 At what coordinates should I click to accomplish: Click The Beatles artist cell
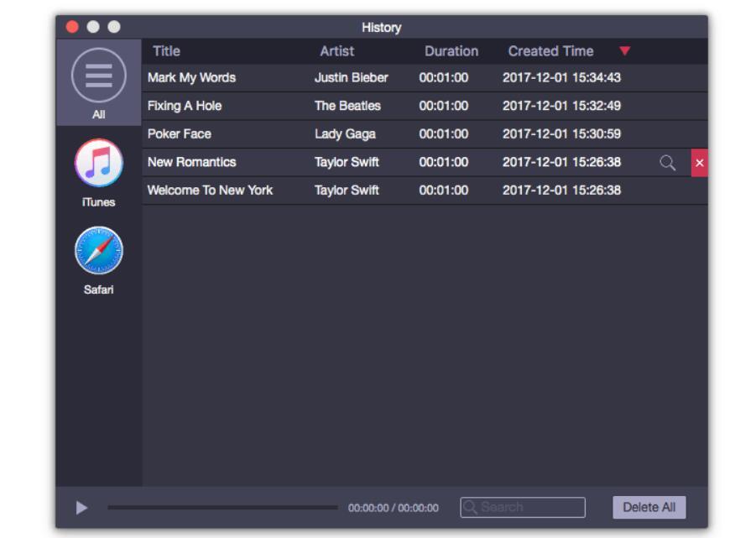tap(347, 106)
